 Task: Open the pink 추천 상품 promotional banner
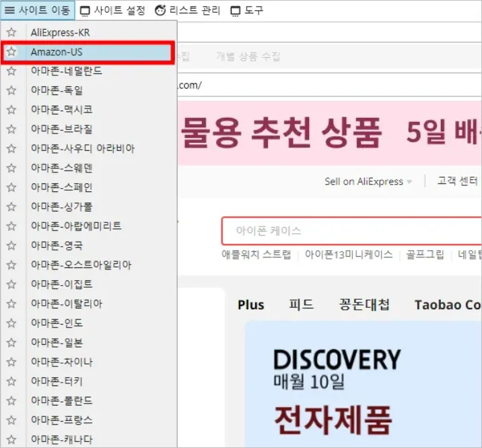click(330, 133)
